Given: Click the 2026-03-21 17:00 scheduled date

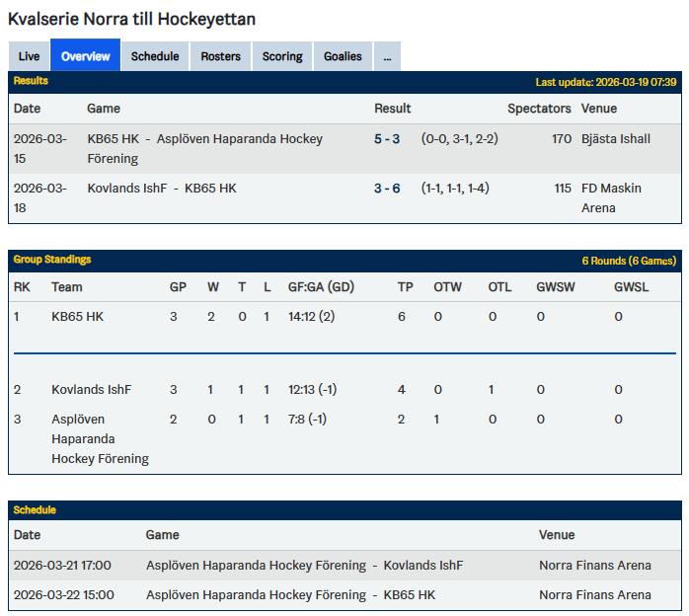Looking at the screenshot, I should (62, 566).
